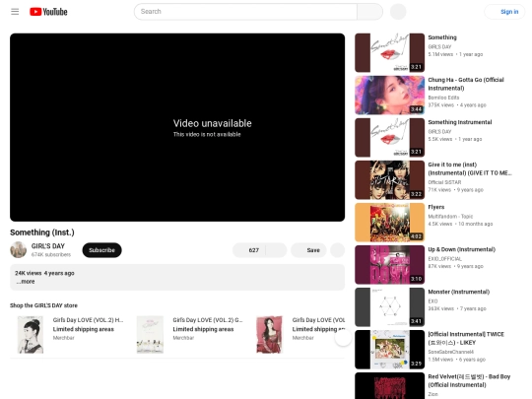Open 'Up & Down (Instrumental)' title
This screenshot has width=532, height=399.
coord(461,249)
